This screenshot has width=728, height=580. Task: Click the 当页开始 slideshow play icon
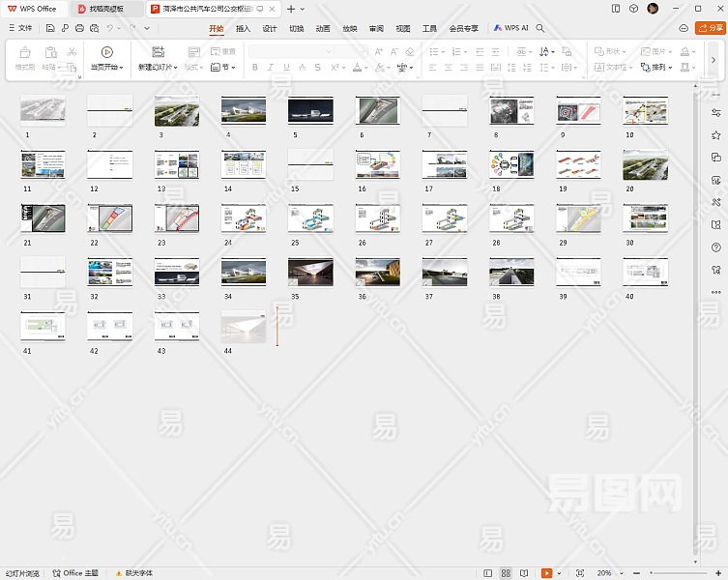[106, 52]
